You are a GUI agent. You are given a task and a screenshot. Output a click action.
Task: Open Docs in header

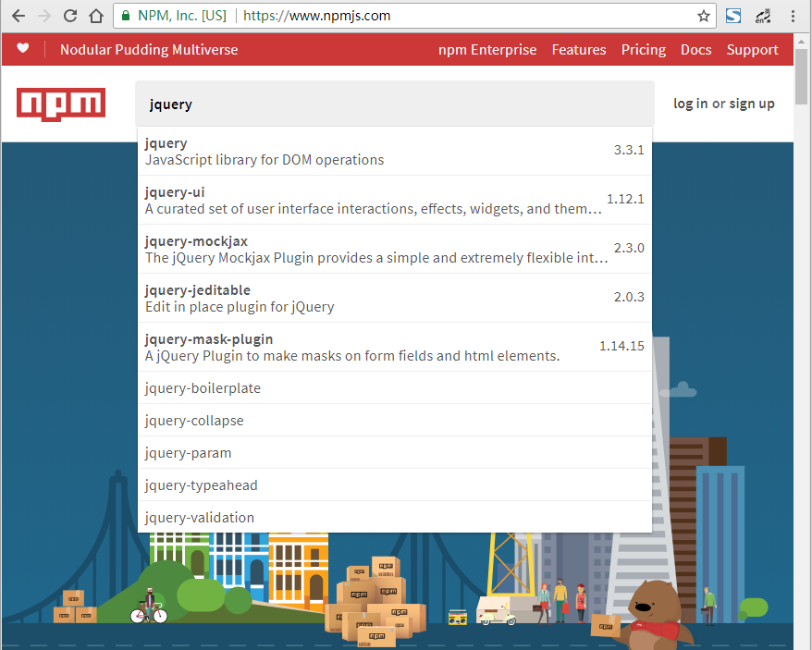696,50
